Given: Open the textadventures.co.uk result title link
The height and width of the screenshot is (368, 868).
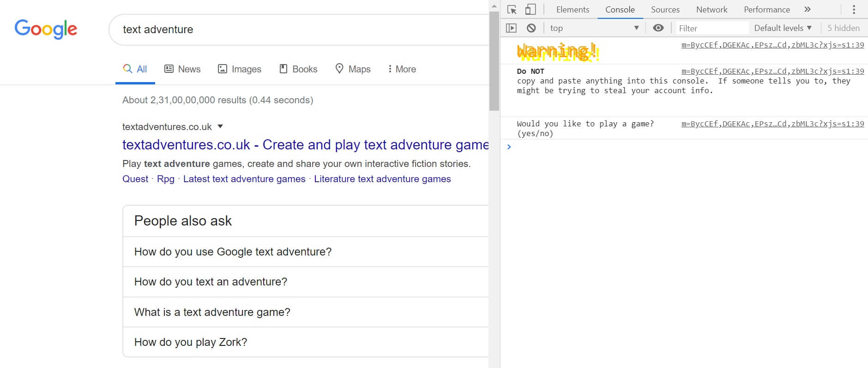Looking at the screenshot, I should [306, 145].
